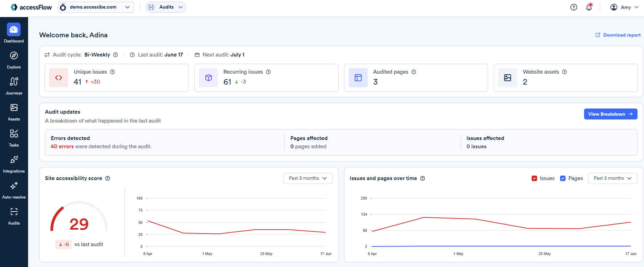Open Auto-resolve sparkle icon

(x=14, y=186)
